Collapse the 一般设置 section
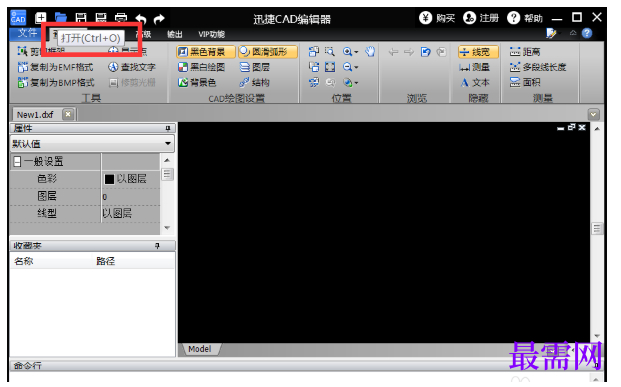The width and height of the screenshot is (621, 387). (17, 162)
